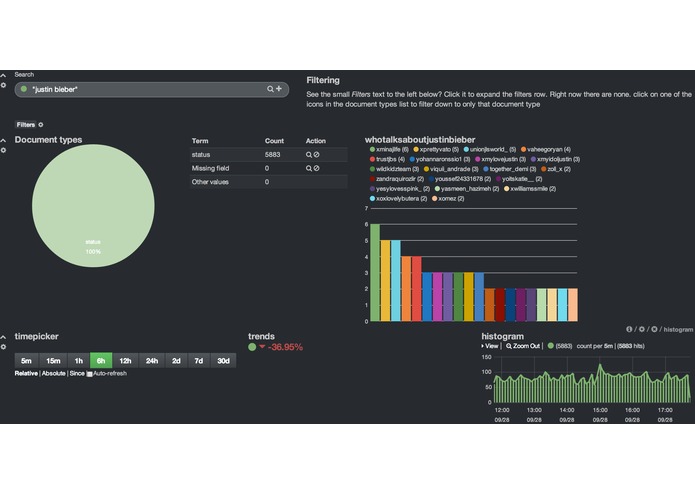This screenshot has height=494, width=695.
Task: Open the gear beside Filters
Action: [x=41, y=124]
